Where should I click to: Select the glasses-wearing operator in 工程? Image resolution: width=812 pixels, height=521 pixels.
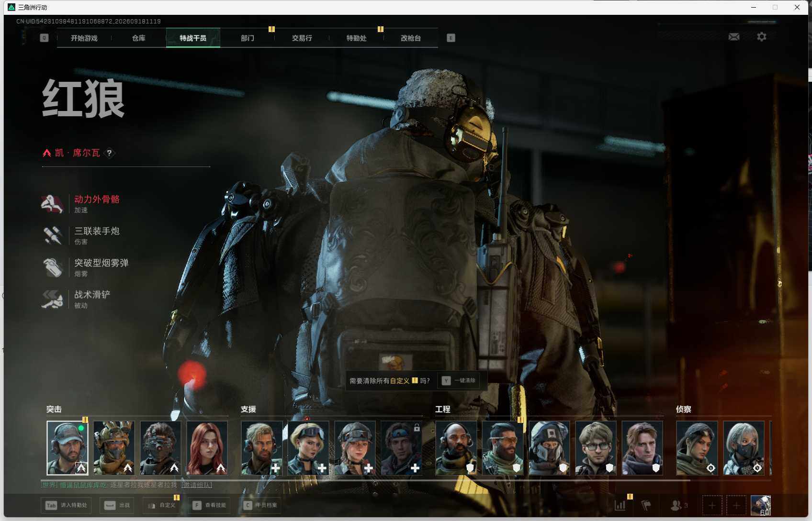(x=596, y=448)
